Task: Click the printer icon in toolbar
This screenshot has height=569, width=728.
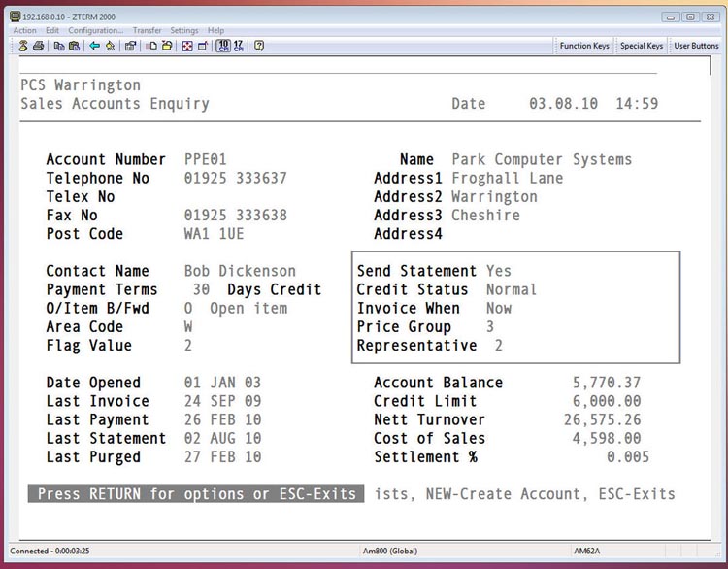Action: pos(39,46)
